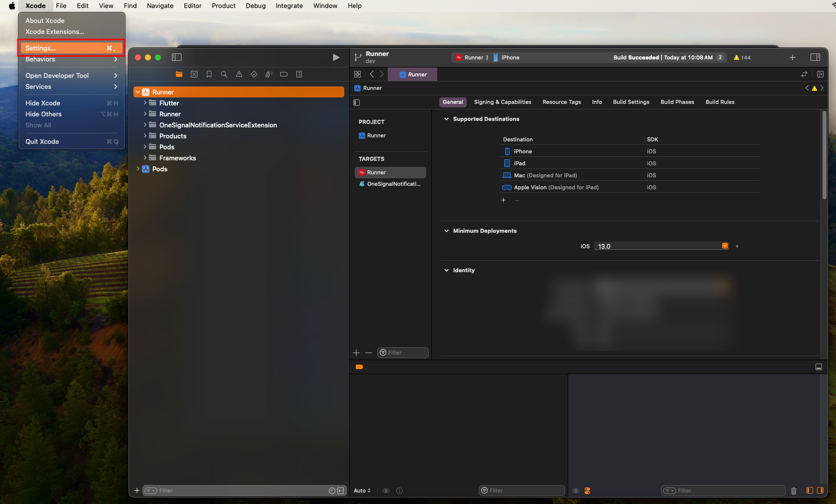The height and width of the screenshot is (504, 836).
Task: Toggle the variables view pane button
Action: (810, 491)
